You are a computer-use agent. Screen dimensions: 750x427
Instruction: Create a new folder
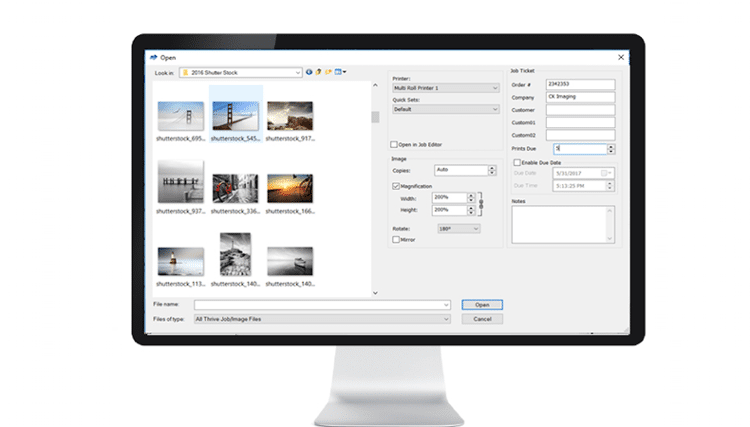click(328, 72)
